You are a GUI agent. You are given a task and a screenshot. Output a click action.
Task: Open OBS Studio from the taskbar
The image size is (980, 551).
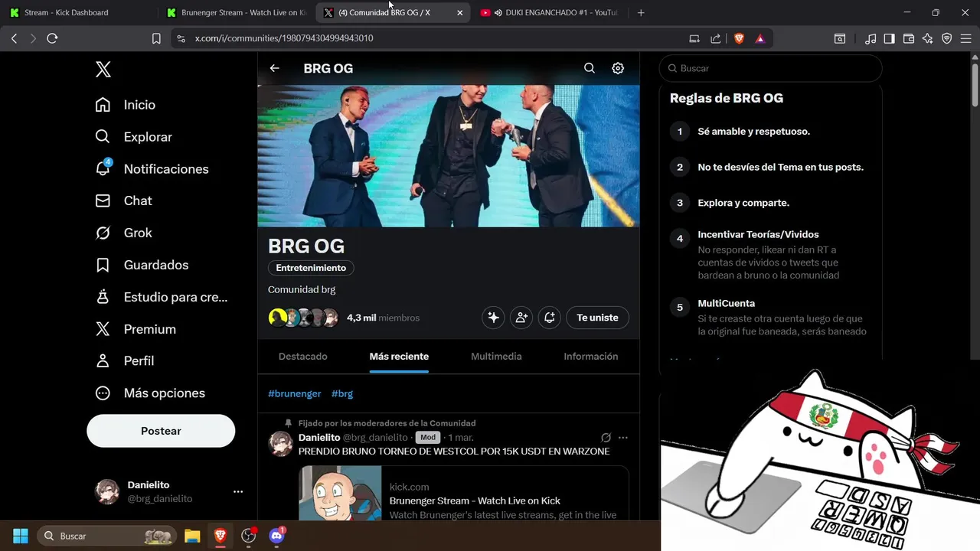pyautogui.click(x=248, y=536)
